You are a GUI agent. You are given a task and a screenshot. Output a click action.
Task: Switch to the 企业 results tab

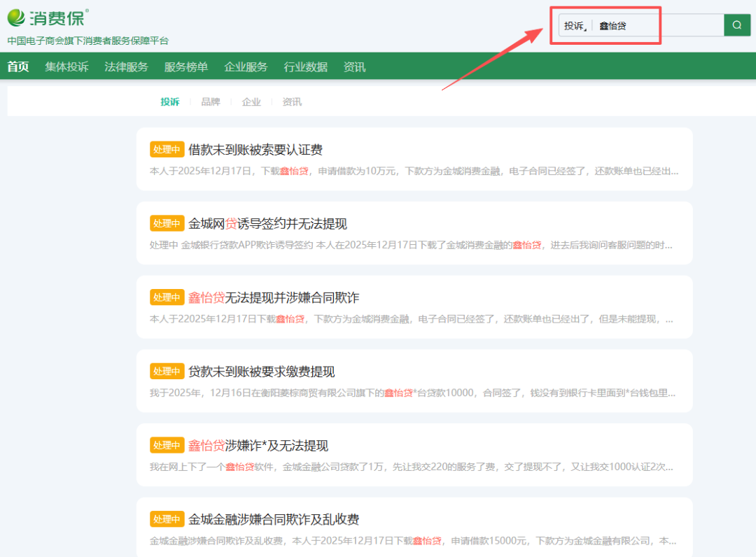click(251, 102)
